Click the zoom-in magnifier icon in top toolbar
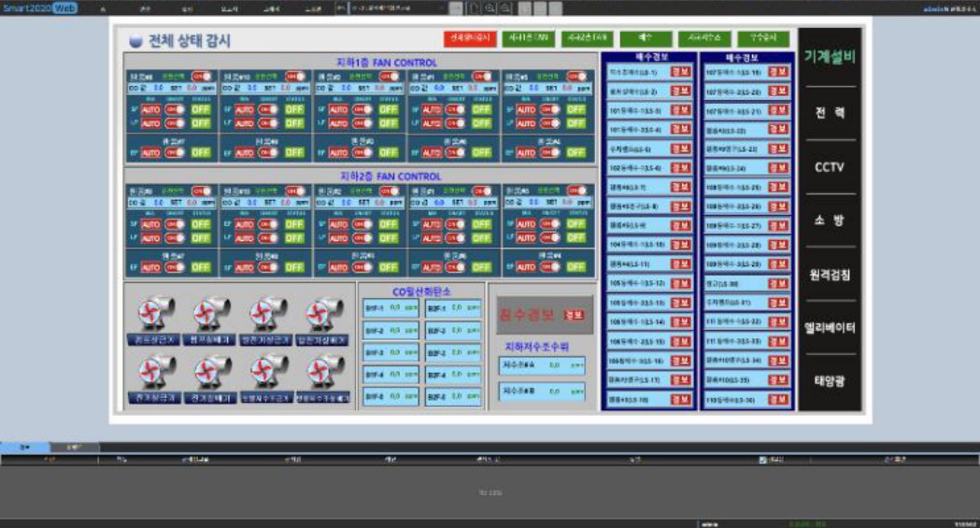 (490, 8)
